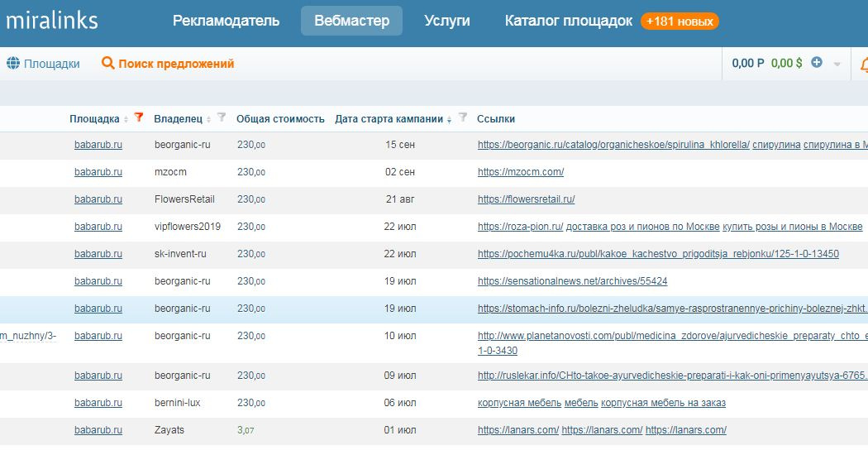Open the https://flowersretail.ru/ link
Image resolution: width=868 pixels, height=450 pixels.
(x=527, y=199)
